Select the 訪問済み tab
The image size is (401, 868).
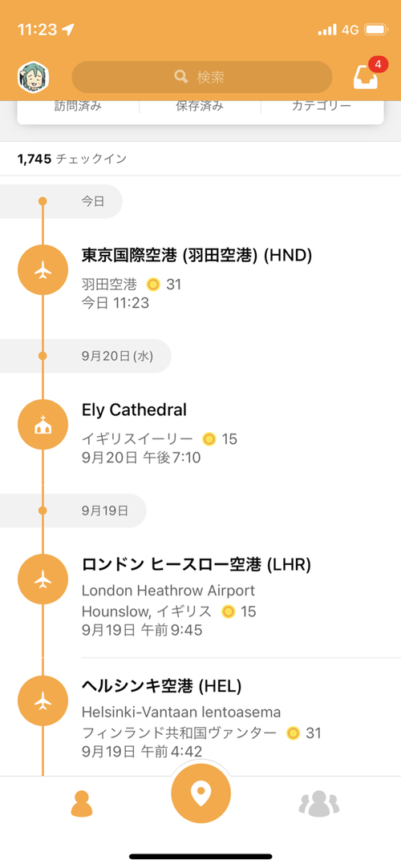point(78,107)
